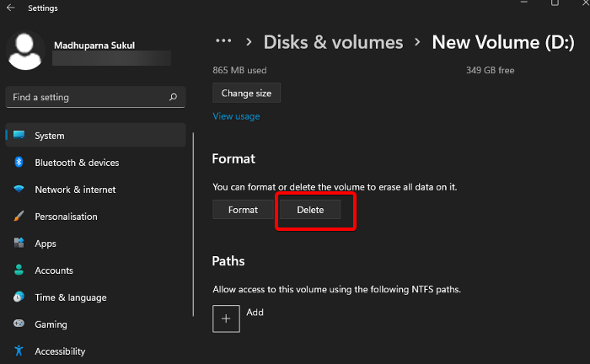Viewport: 590px width, 364px height.
Task: Click the back arrow in Settings header
Action: tap(10, 8)
